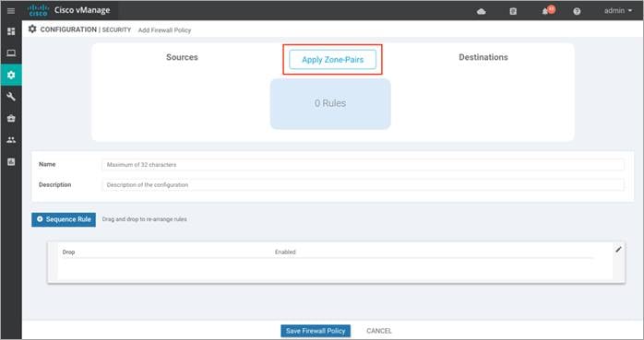The image size is (644, 340).
Task: Open the Dashboard icon in sidebar
Action: tap(11, 31)
